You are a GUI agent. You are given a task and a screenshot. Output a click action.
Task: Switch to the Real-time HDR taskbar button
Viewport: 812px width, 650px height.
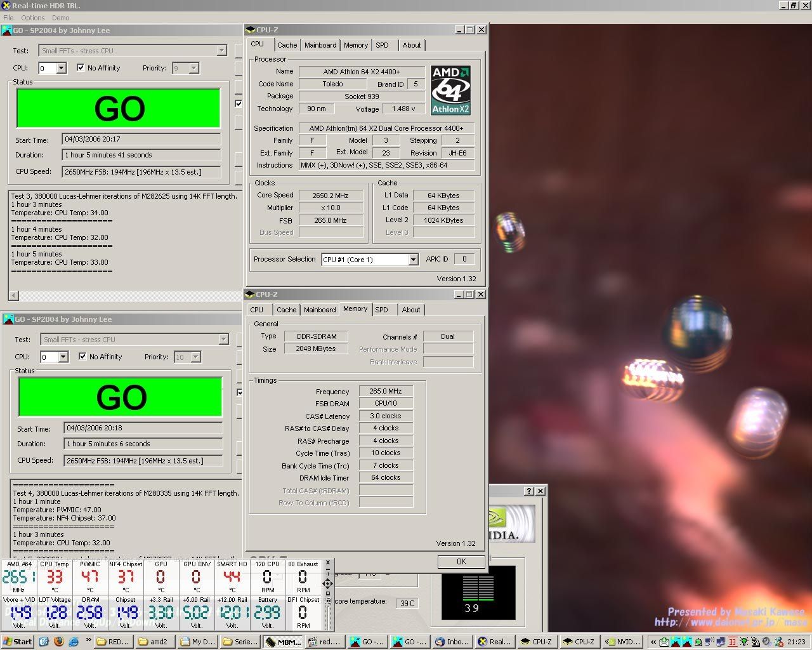click(495, 642)
